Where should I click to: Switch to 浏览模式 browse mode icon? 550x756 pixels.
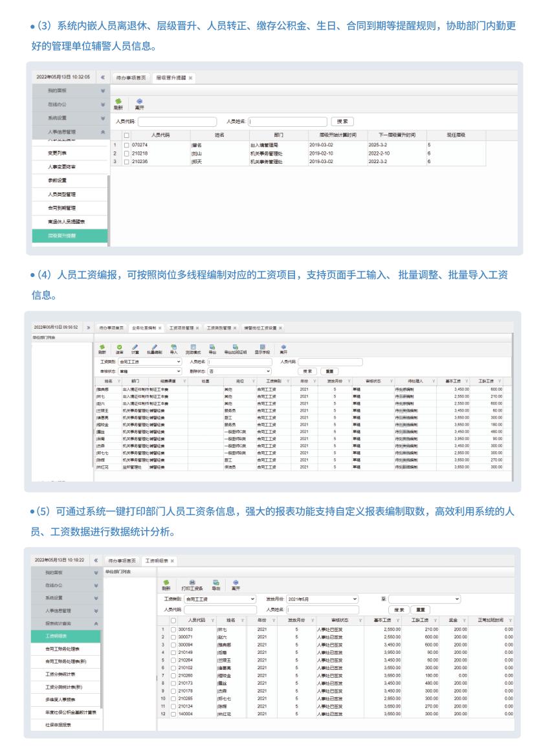point(194,349)
